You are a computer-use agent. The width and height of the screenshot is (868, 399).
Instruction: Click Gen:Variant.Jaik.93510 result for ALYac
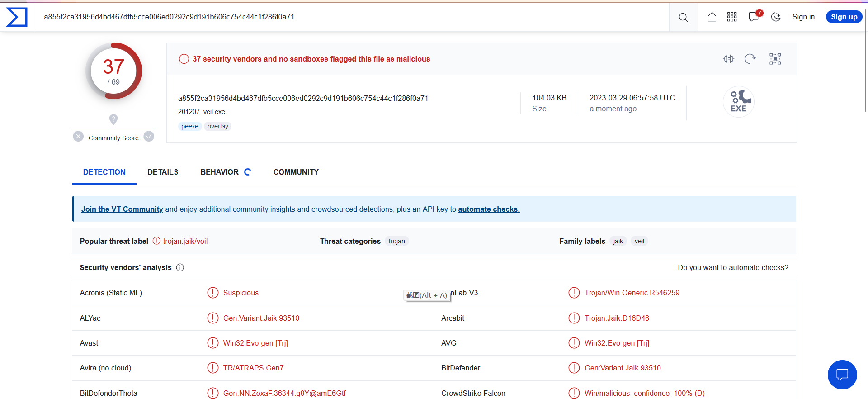tap(261, 318)
